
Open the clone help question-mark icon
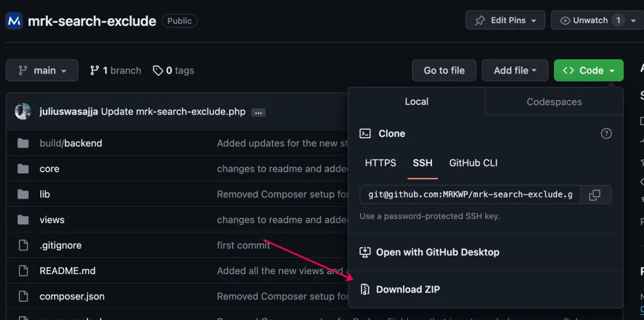pyautogui.click(x=606, y=133)
